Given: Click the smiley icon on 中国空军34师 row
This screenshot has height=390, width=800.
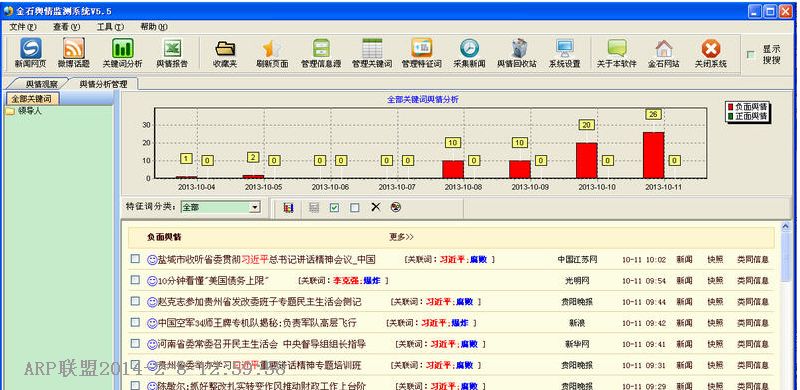Looking at the screenshot, I should pos(152,323).
